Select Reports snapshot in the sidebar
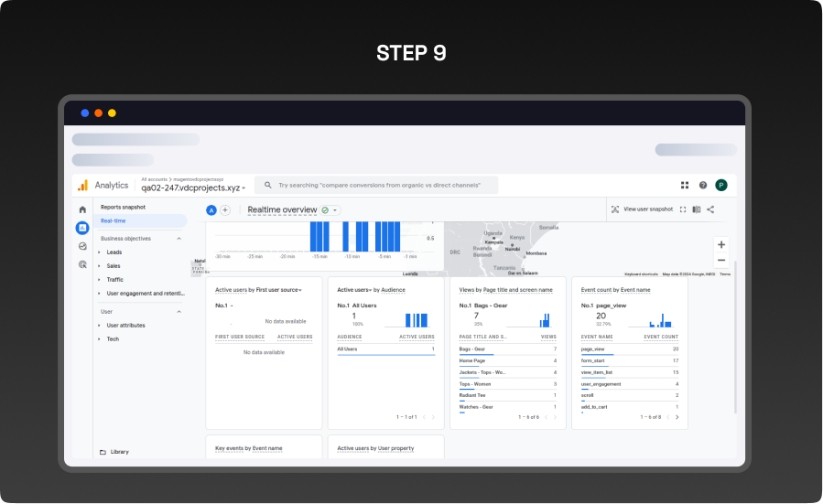 pyautogui.click(x=123, y=208)
